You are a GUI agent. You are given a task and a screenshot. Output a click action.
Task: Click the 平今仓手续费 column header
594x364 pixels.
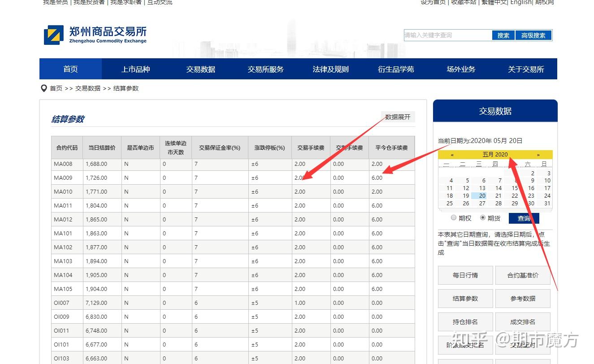coord(392,147)
